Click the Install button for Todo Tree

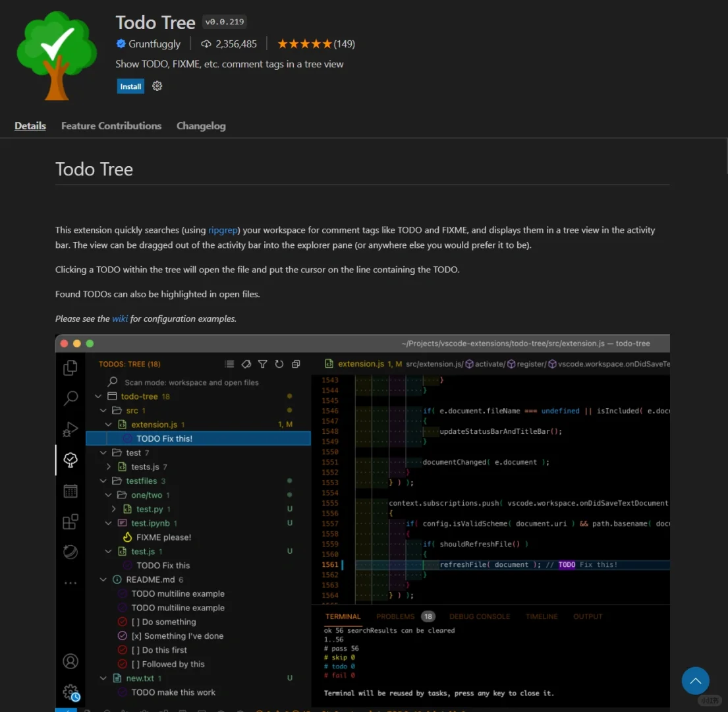click(x=130, y=86)
